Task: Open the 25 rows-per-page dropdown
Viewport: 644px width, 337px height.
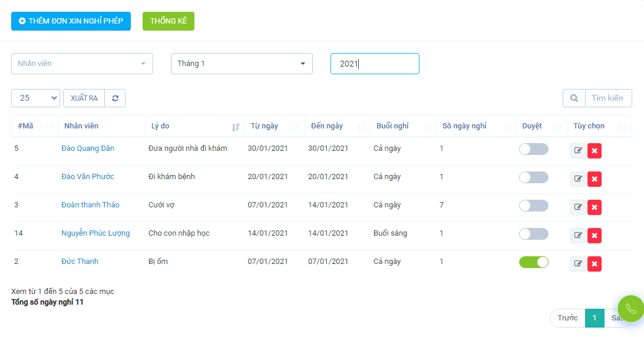Action: 36,98
